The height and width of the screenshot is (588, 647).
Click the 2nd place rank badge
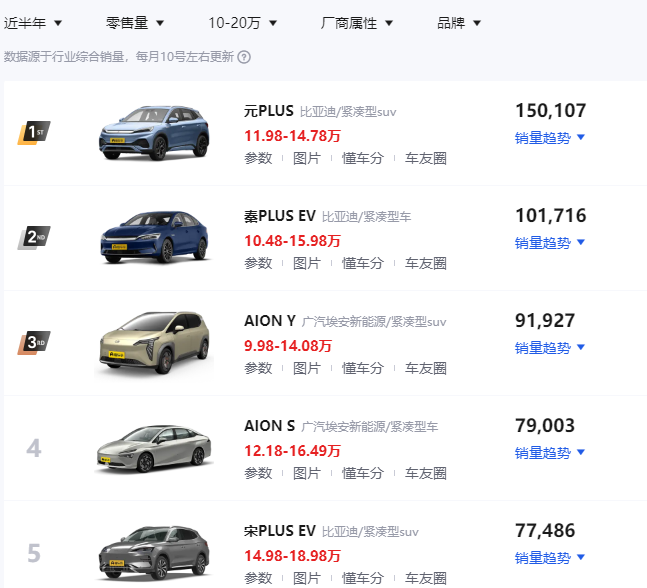click(34, 237)
